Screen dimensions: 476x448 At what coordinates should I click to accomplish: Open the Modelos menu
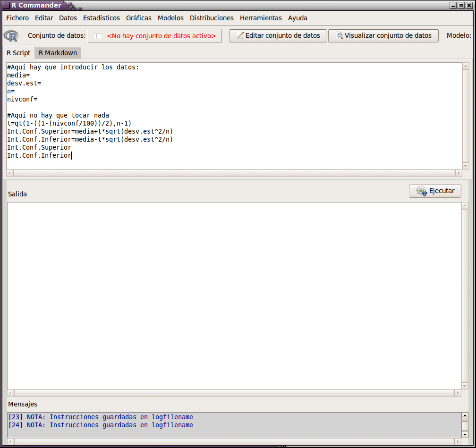click(170, 18)
